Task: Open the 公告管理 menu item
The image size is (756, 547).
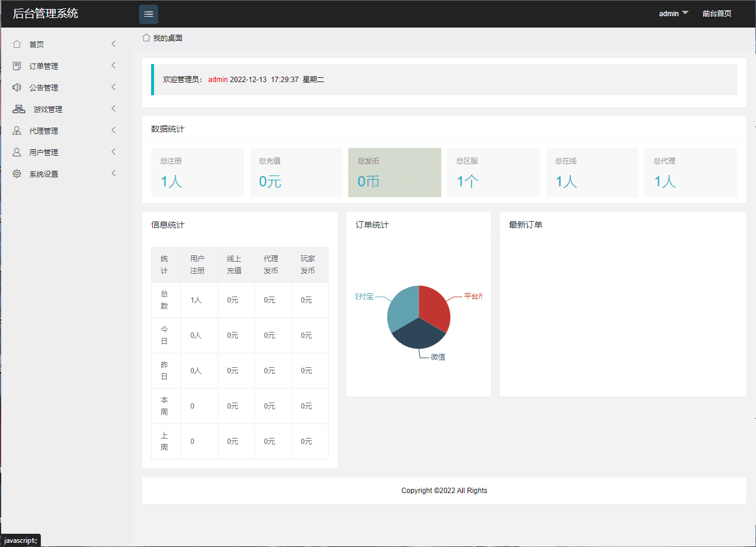Action: point(44,87)
